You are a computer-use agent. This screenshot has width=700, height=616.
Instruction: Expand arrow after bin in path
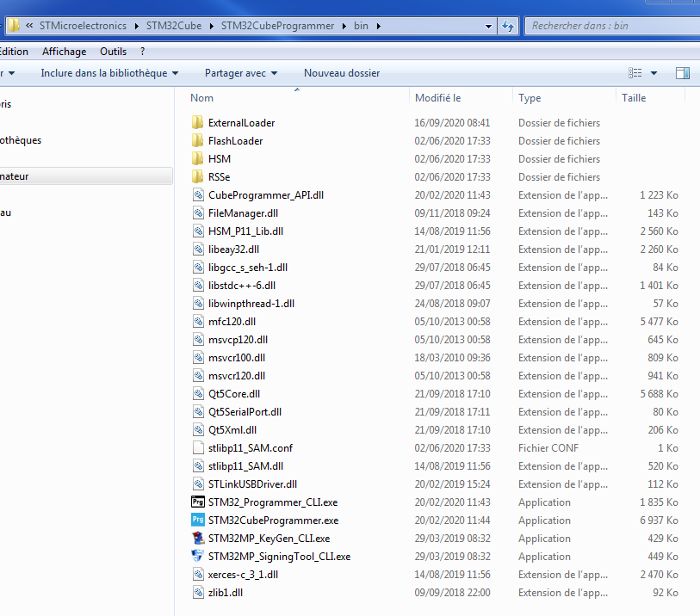[379, 27]
